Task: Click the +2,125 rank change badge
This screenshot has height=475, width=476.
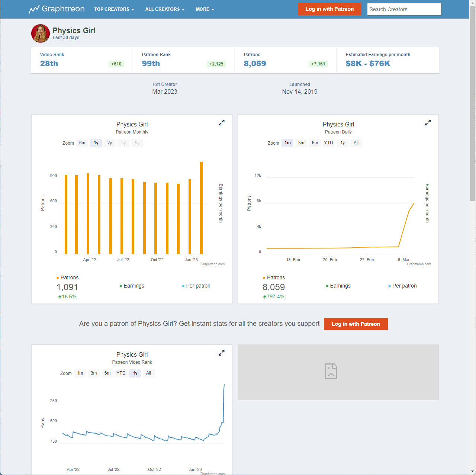Action: point(216,64)
